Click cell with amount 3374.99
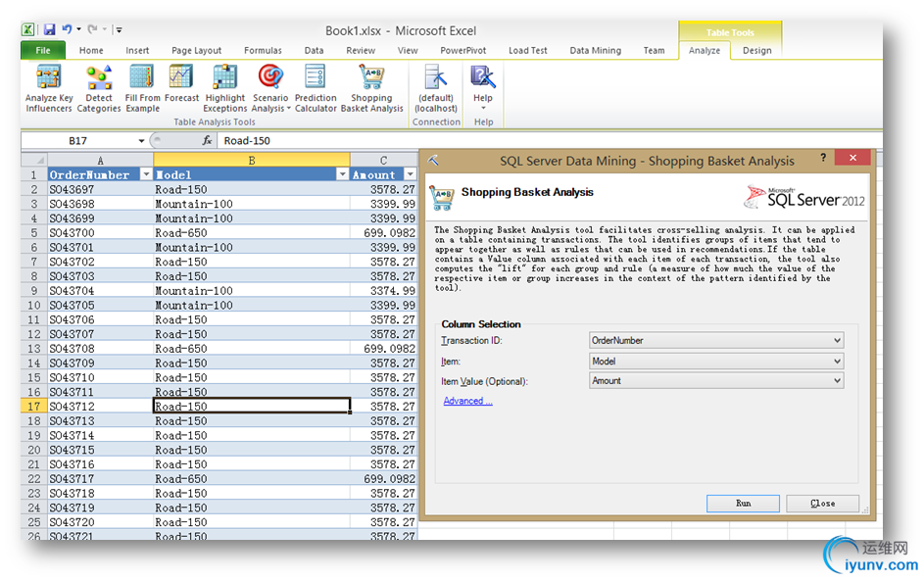Screen dimensions: 924x581 coord(384,290)
